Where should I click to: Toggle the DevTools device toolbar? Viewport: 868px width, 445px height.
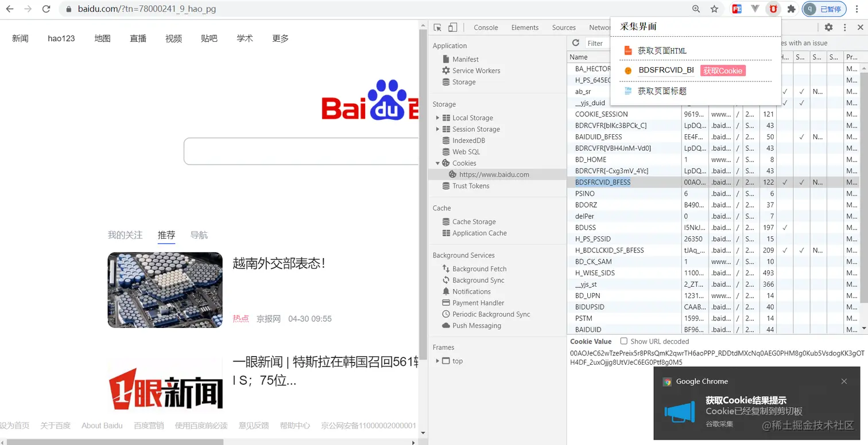tap(453, 28)
